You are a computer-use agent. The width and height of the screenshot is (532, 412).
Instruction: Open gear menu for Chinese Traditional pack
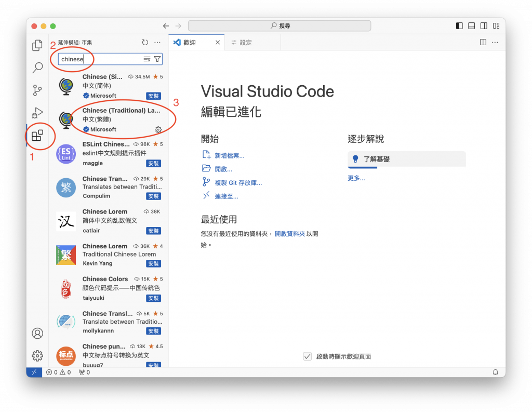click(158, 130)
